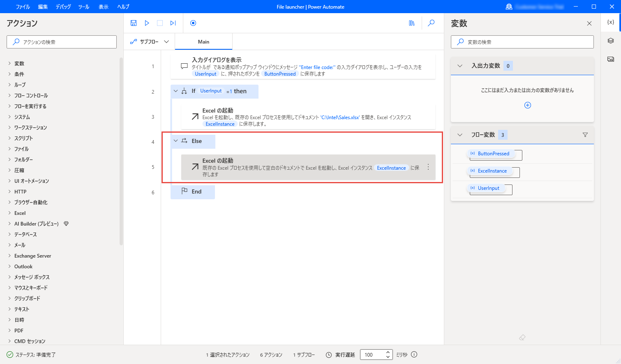Start the recorder with the circle icon

(x=193, y=23)
